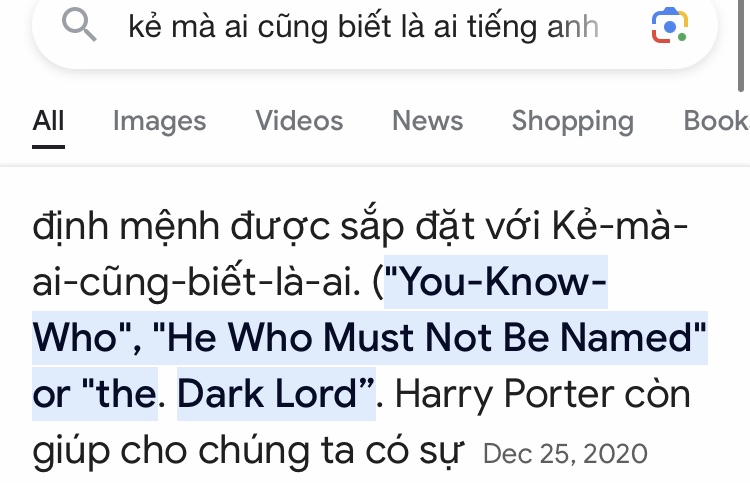This screenshot has height=483, width=750.
Task: Click the vertical scrollbar at right edge
Action: coord(741,45)
